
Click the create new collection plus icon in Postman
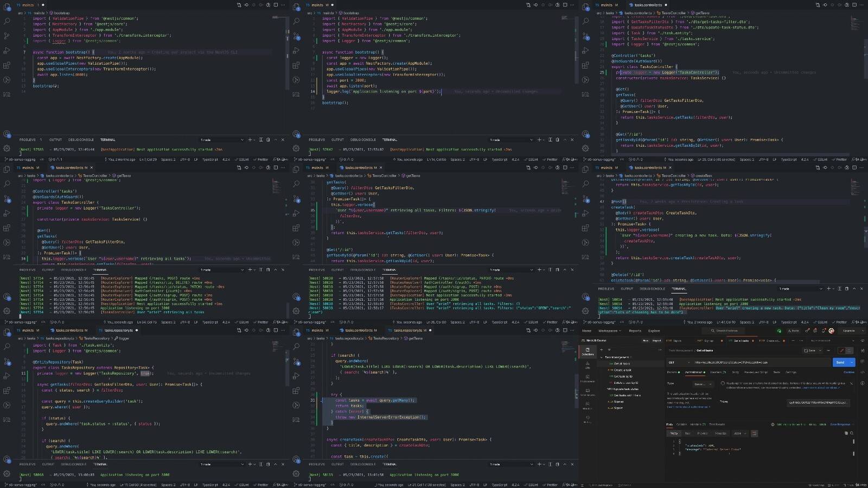coord(602,350)
